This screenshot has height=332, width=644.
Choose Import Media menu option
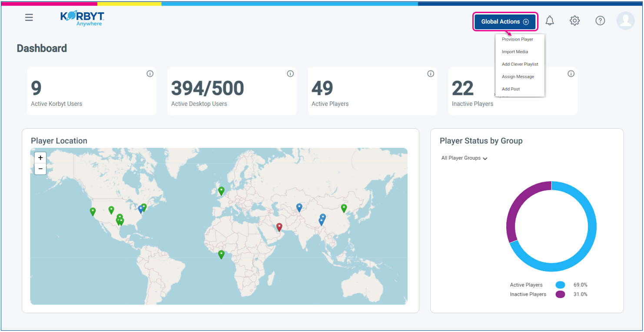[x=515, y=52]
